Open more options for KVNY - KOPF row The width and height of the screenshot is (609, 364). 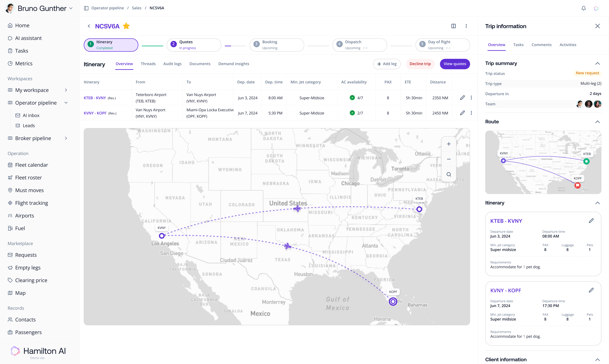(x=471, y=113)
